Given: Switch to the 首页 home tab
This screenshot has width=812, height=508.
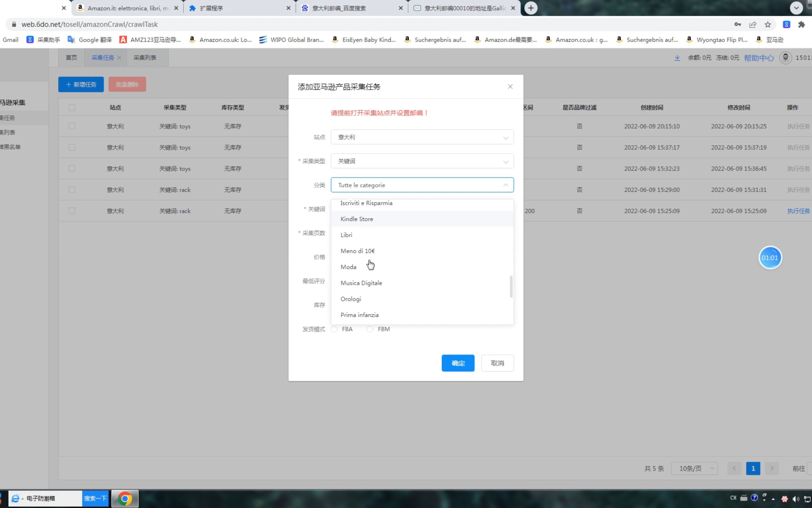Looking at the screenshot, I should [x=71, y=58].
